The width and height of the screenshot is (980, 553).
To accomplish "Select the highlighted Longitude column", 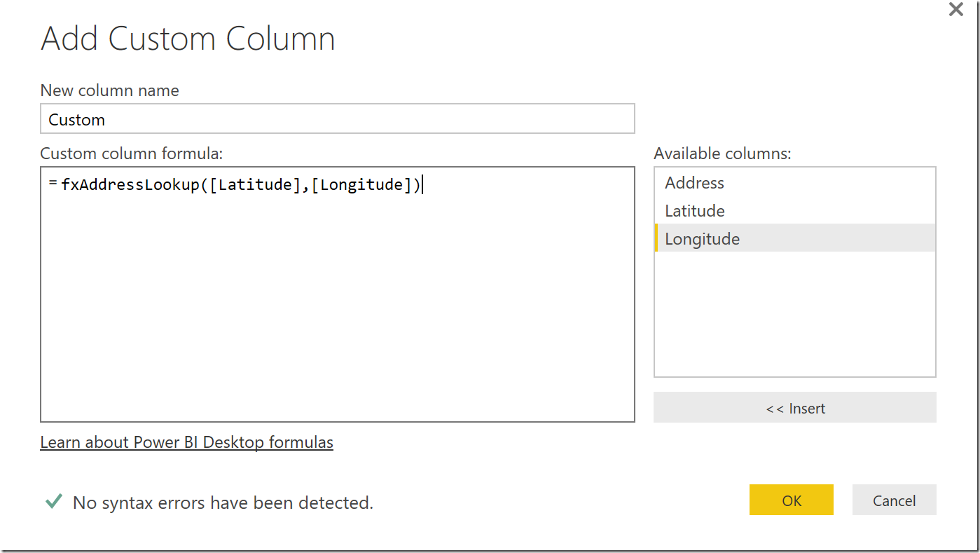I will coord(702,239).
